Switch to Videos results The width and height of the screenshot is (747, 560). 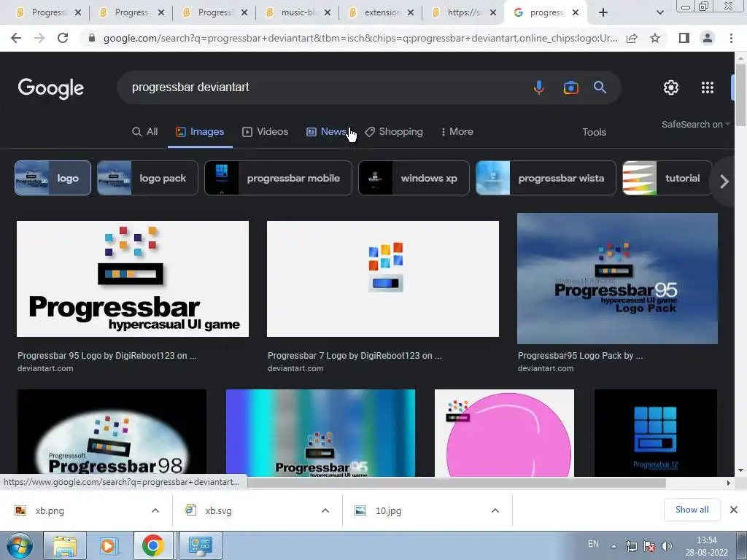pos(266,132)
